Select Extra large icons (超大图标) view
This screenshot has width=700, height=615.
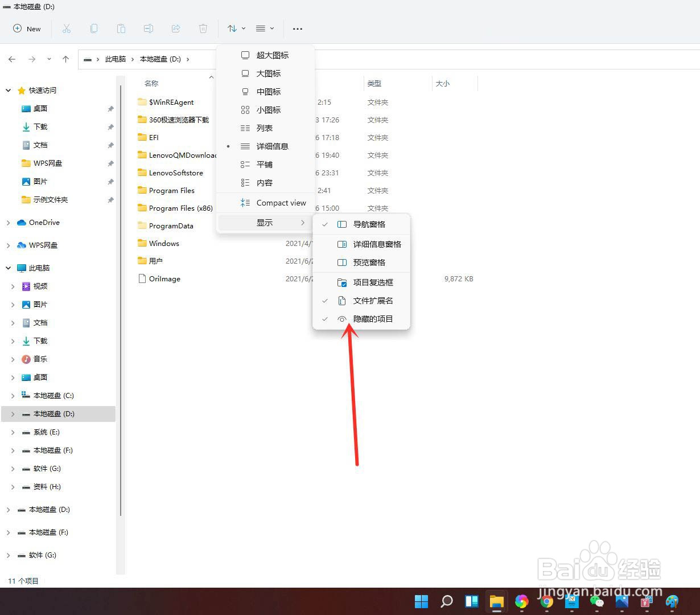[x=265, y=55]
